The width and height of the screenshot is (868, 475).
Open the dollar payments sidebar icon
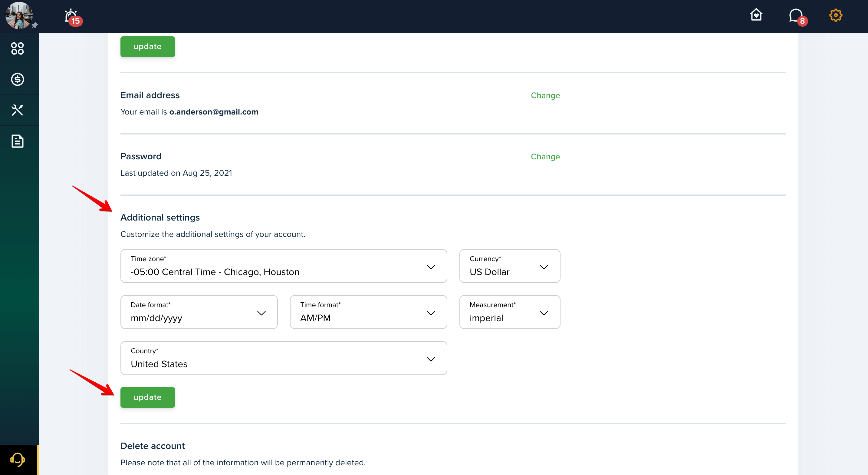coord(18,79)
